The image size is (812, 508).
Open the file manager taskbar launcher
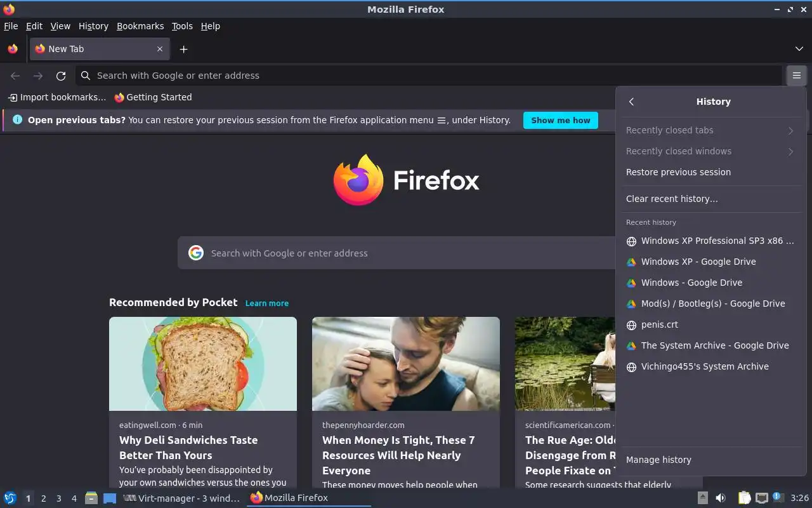click(91, 498)
